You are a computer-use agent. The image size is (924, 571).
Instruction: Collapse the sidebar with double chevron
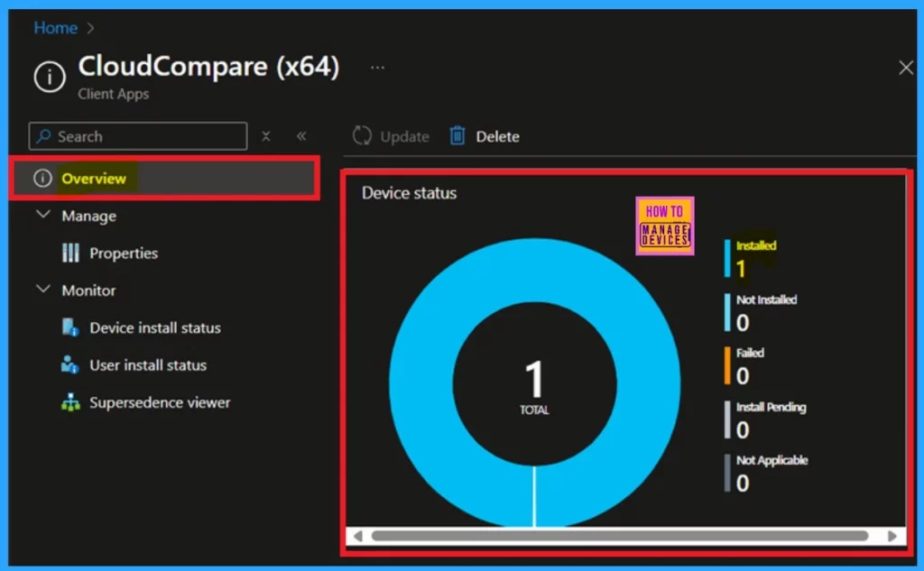pyautogui.click(x=301, y=136)
